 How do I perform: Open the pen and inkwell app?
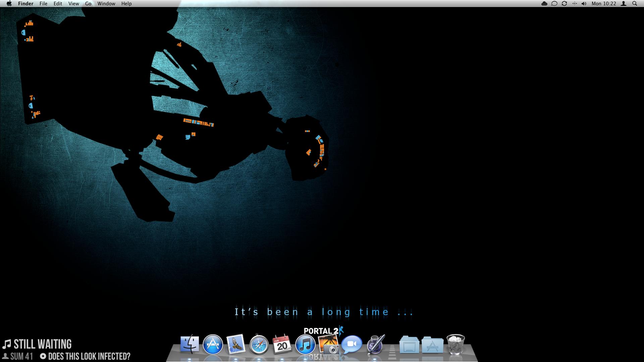(x=375, y=345)
